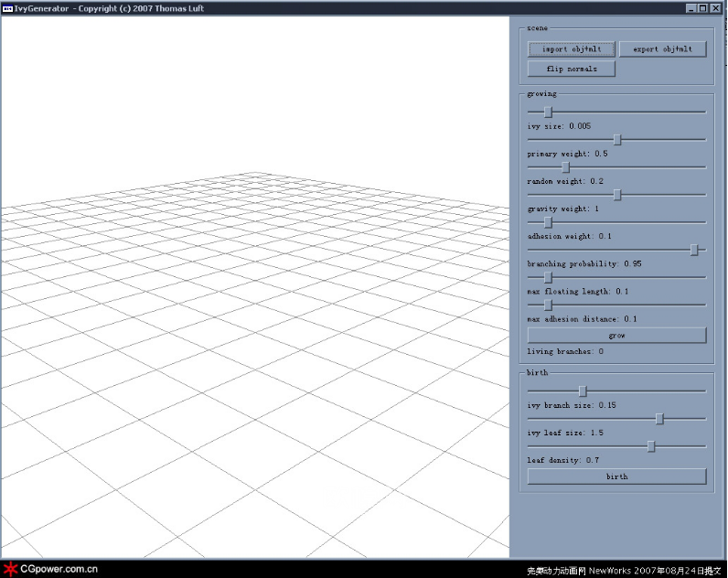Click the 'random weight: 0.2' label
This screenshot has height=578, width=728.
point(565,181)
